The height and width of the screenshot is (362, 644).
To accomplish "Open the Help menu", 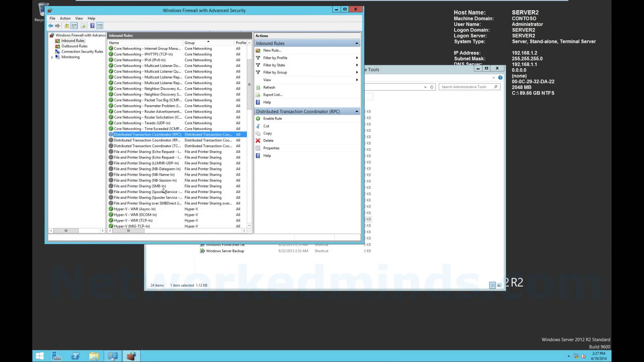I will tap(91, 18).
